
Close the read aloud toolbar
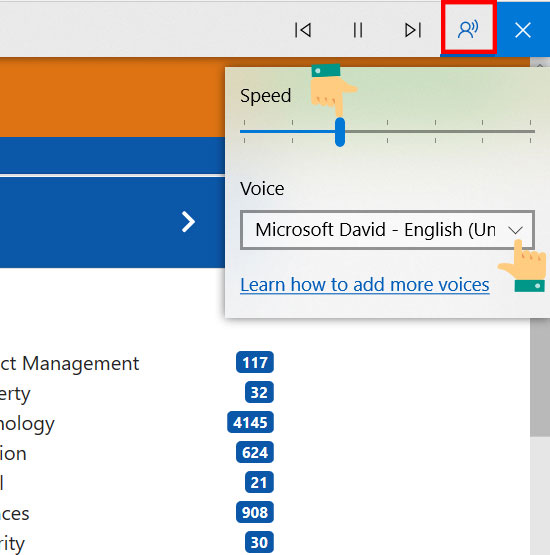tap(523, 30)
